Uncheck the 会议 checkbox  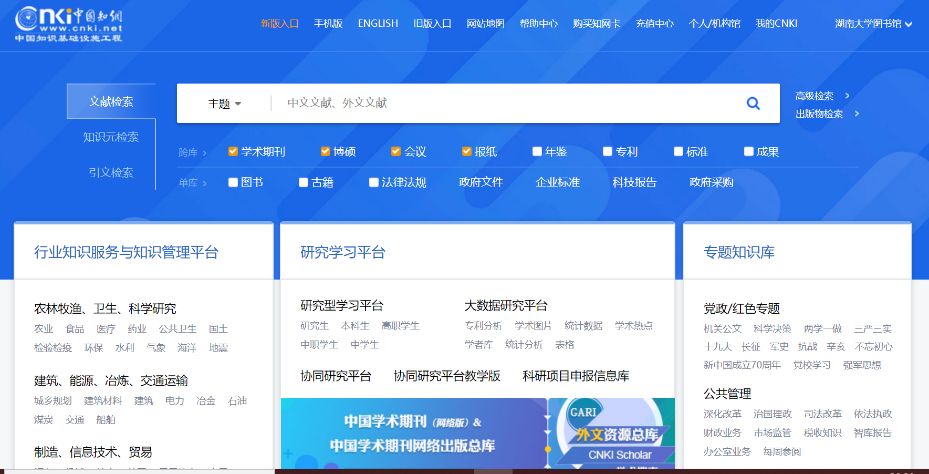pyautogui.click(x=396, y=151)
